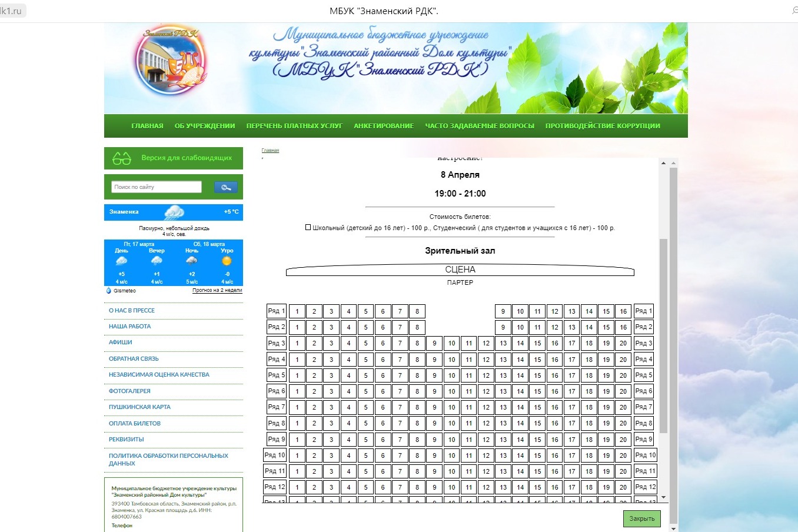Click the Поиск по сайту search field
The height and width of the screenshot is (532, 798).
click(x=156, y=187)
